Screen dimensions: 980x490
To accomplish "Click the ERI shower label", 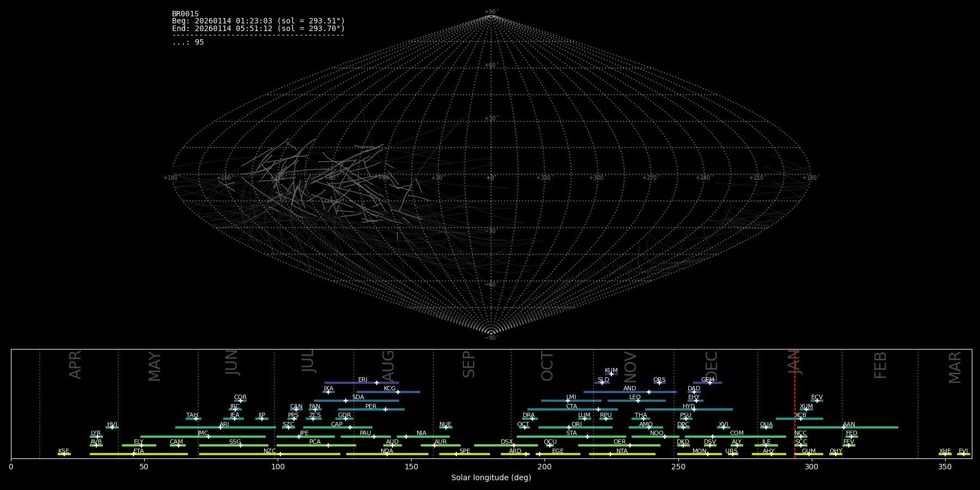I will [363, 380].
